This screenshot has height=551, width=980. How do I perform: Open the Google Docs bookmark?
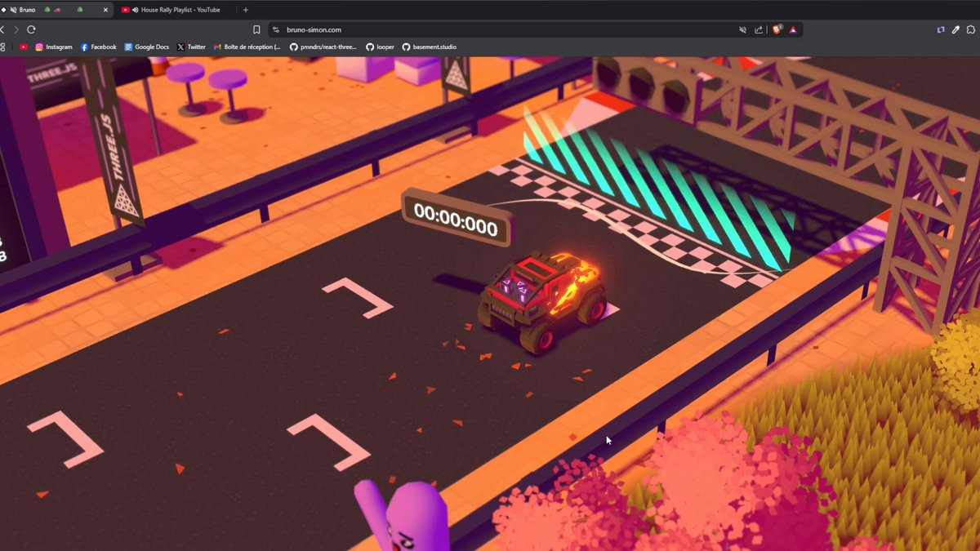[147, 47]
